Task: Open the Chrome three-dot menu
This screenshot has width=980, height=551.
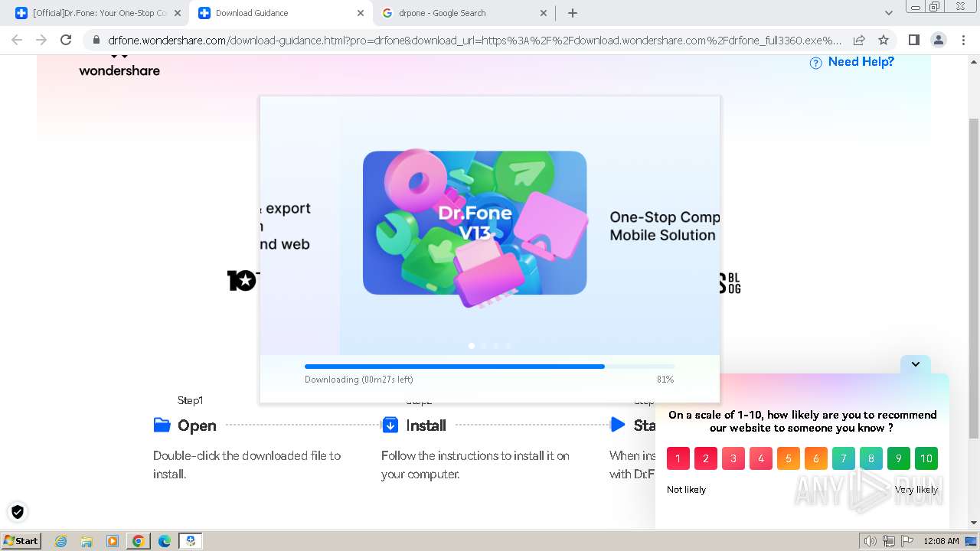Action: [963, 40]
